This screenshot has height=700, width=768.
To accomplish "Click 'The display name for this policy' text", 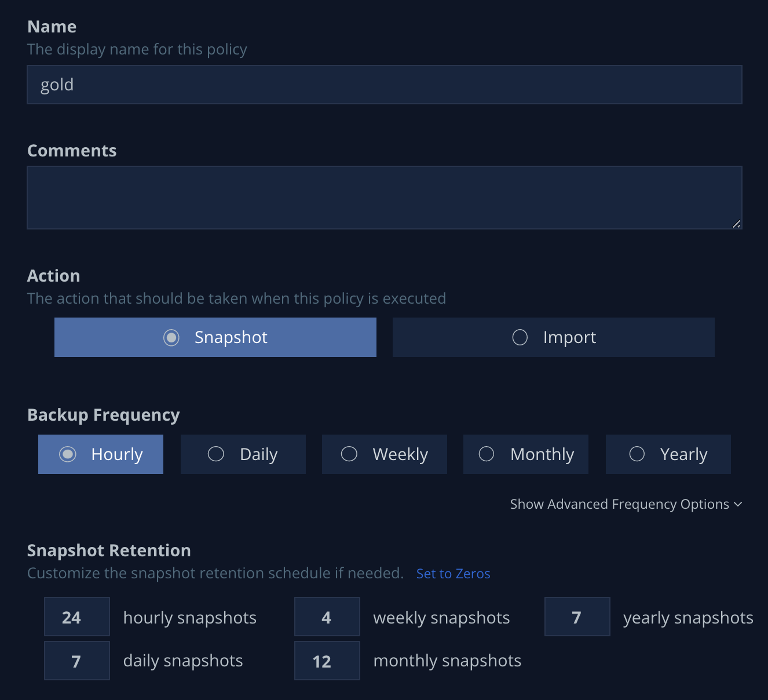I will (x=137, y=49).
